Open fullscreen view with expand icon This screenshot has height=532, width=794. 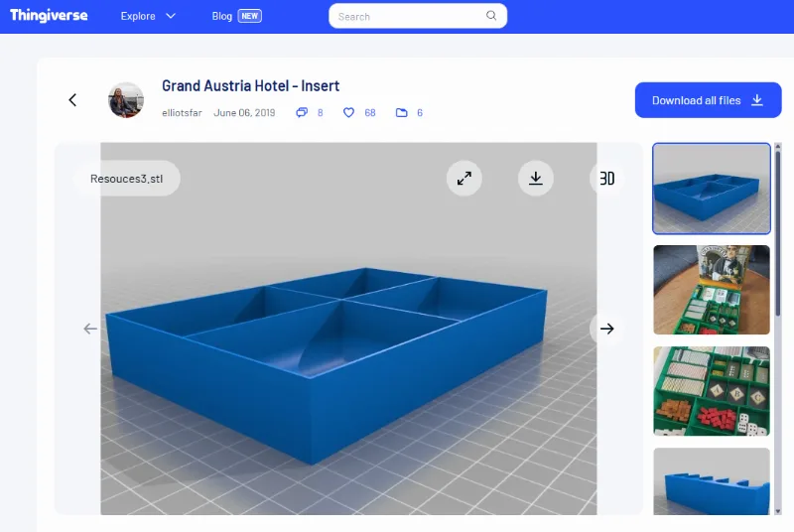pyautogui.click(x=463, y=179)
